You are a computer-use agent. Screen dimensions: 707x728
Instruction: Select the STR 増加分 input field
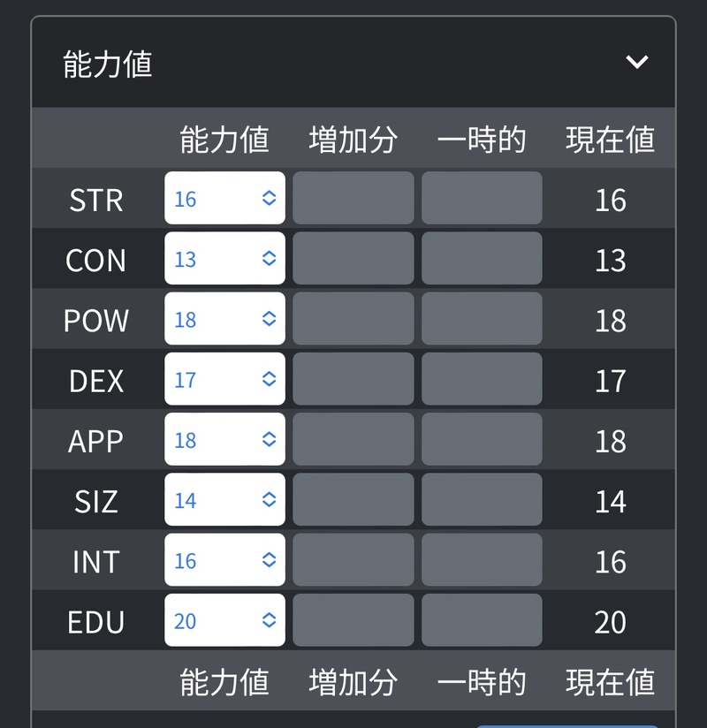tap(353, 198)
